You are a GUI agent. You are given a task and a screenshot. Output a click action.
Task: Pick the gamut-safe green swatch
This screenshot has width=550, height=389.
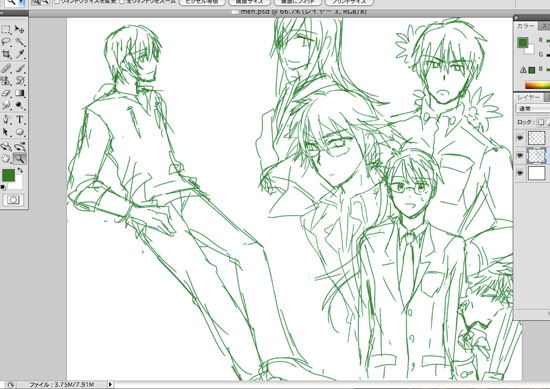[532, 70]
